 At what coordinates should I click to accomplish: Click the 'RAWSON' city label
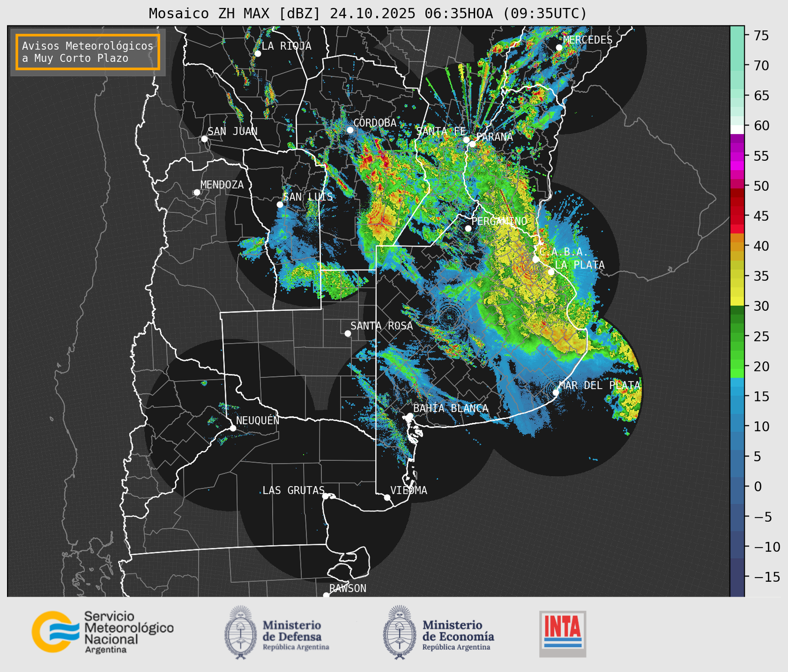click(x=348, y=588)
